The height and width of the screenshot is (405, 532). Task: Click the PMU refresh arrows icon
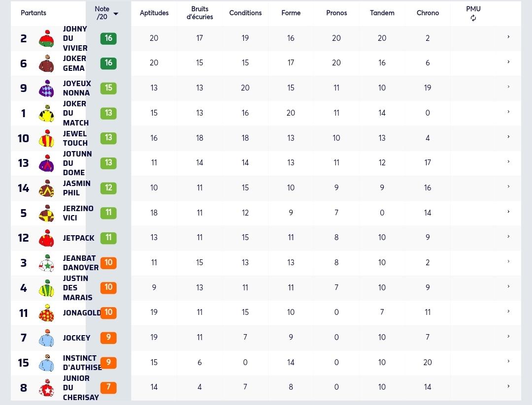(473, 18)
